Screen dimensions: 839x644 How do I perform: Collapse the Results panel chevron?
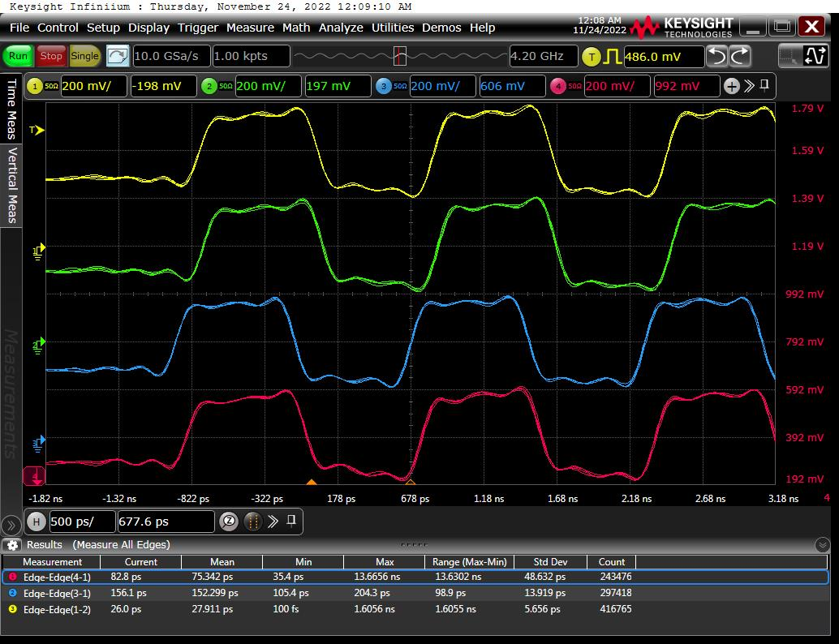pyautogui.click(x=823, y=545)
